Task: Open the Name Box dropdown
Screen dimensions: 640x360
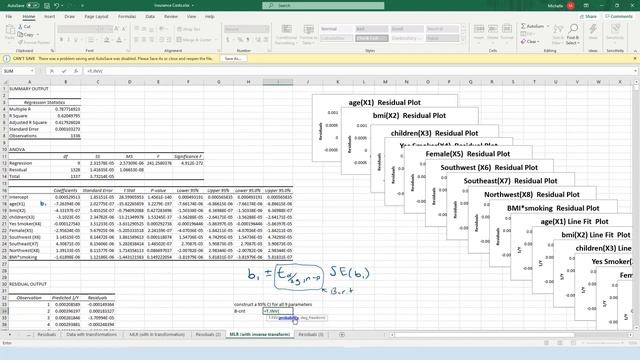Action: click(31, 71)
